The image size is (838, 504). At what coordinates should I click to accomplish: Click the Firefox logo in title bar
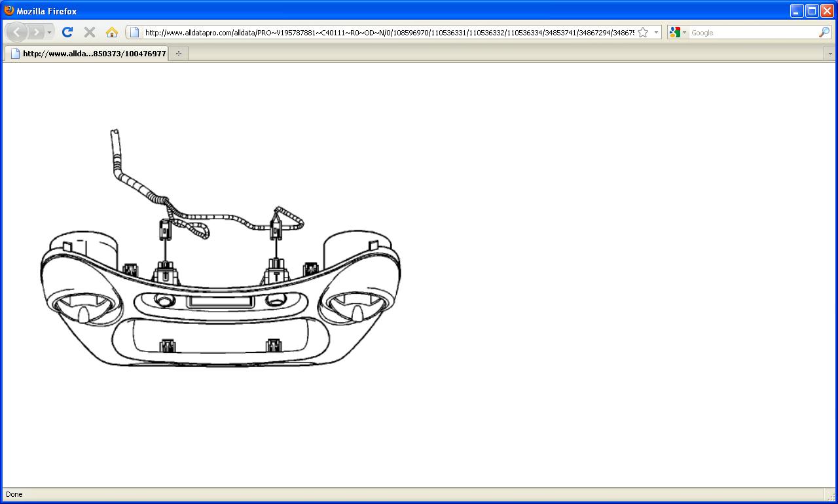(9, 10)
